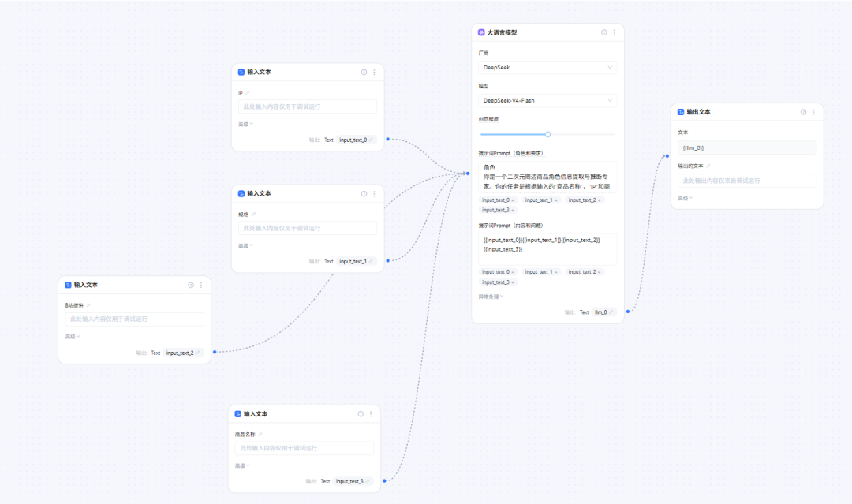Screen dimensions: 852x504
Task: Click the 创意程度 slider handle
Action: [547, 134]
